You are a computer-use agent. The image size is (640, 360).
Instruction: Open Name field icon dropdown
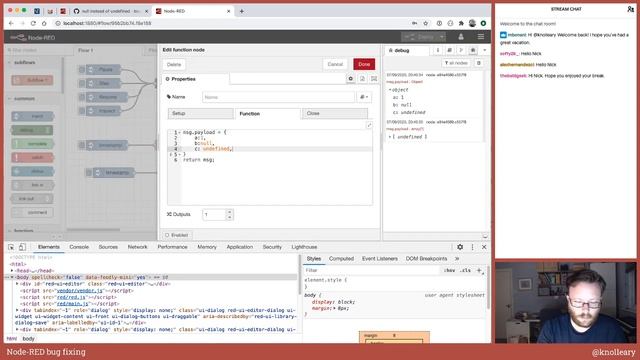tap(364, 97)
